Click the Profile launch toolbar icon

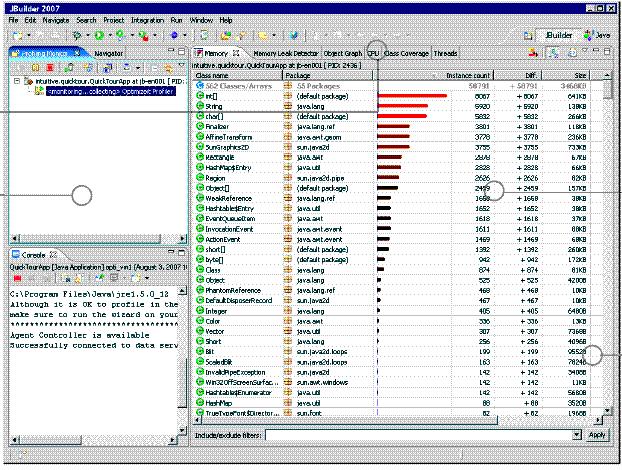[x=121, y=36]
